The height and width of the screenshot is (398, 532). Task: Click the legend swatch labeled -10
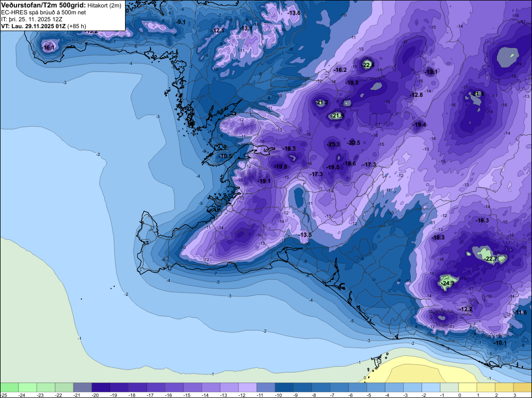(x=284, y=387)
